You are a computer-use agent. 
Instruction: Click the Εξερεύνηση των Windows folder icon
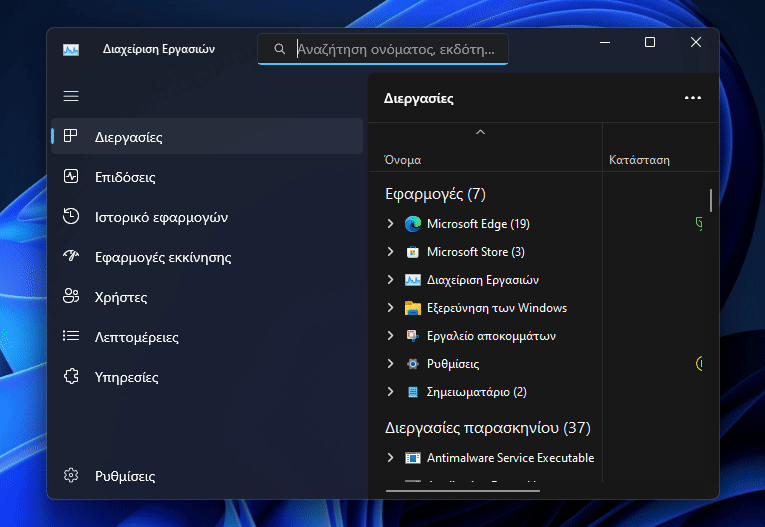[x=413, y=308]
